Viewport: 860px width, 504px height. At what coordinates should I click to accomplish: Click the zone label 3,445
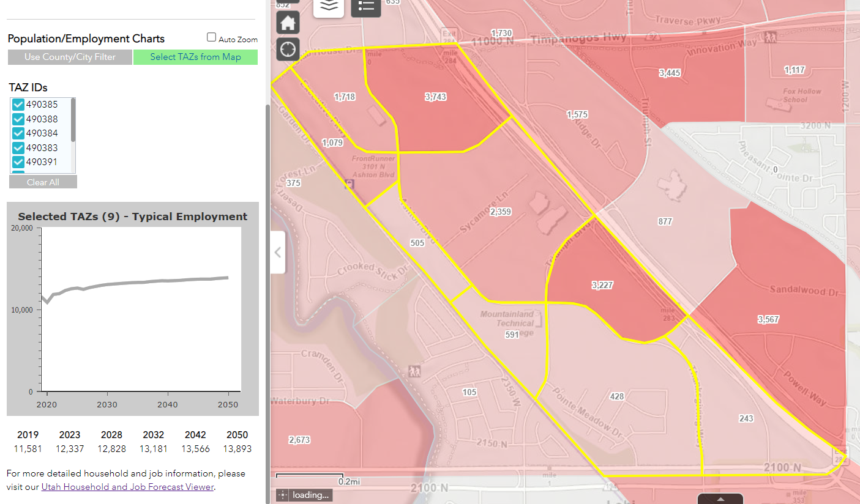coord(670,73)
